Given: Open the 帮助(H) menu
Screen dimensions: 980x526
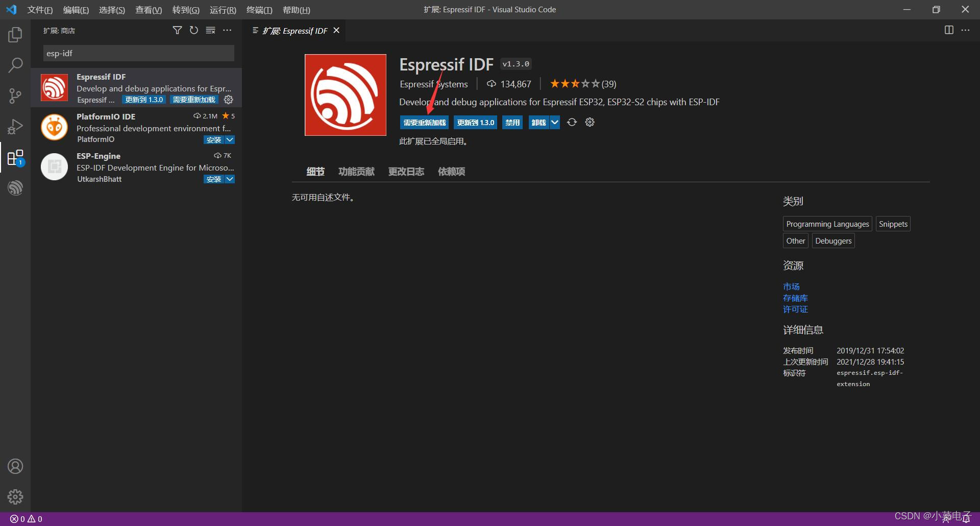Looking at the screenshot, I should point(297,10).
